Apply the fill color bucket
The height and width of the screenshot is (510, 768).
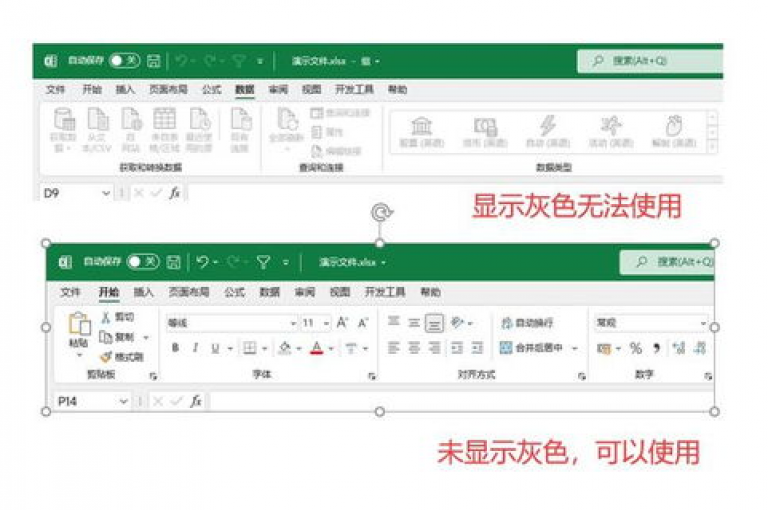coord(285,348)
